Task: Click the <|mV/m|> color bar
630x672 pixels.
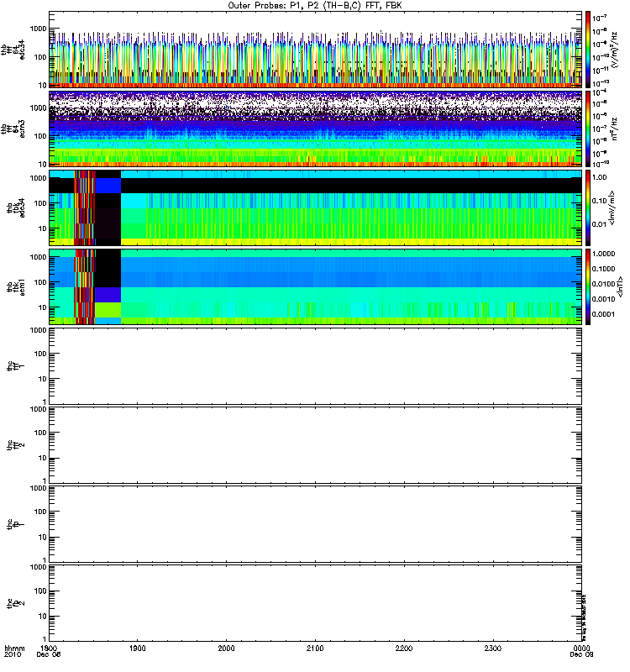Action: pos(588,207)
